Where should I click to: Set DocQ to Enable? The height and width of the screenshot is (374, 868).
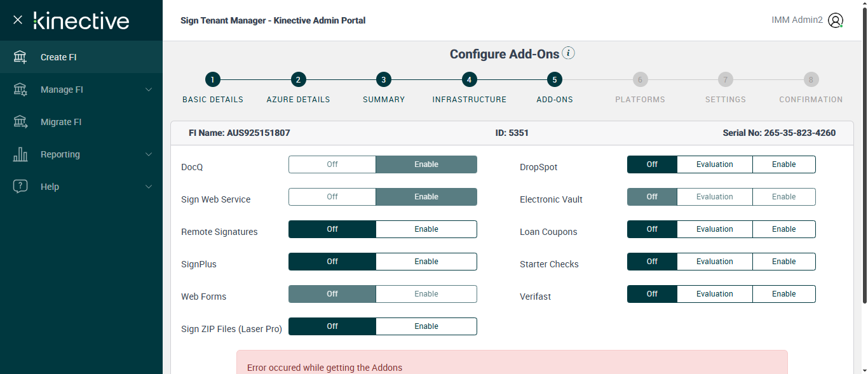[426, 164]
